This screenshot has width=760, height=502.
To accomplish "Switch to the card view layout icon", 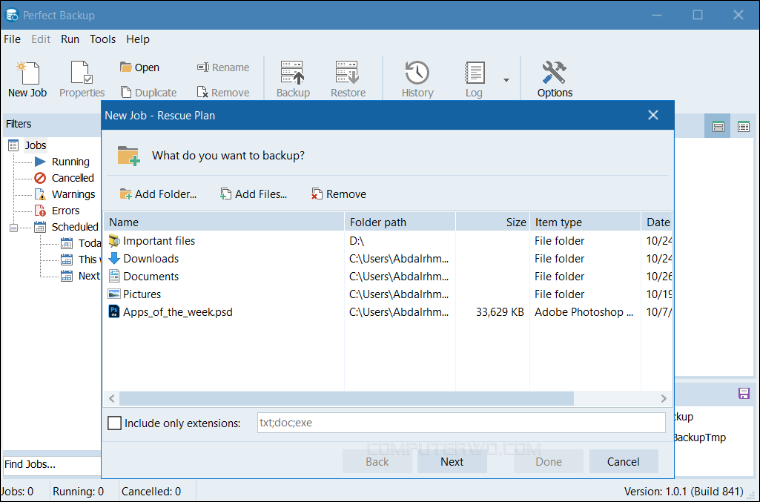I will (718, 127).
